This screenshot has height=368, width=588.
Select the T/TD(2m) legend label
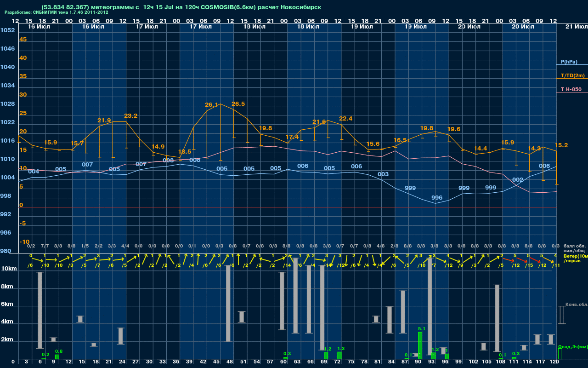point(572,75)
